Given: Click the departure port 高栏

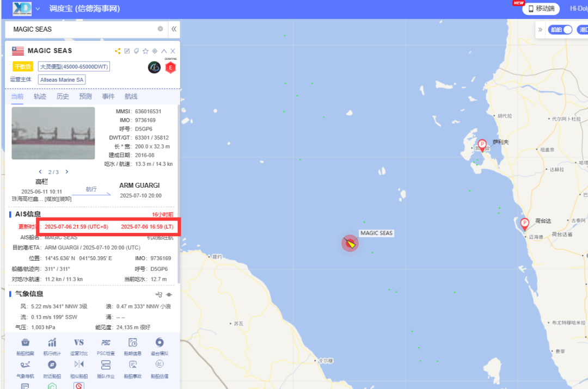Looking at the screenshot, I should [41, 182].
